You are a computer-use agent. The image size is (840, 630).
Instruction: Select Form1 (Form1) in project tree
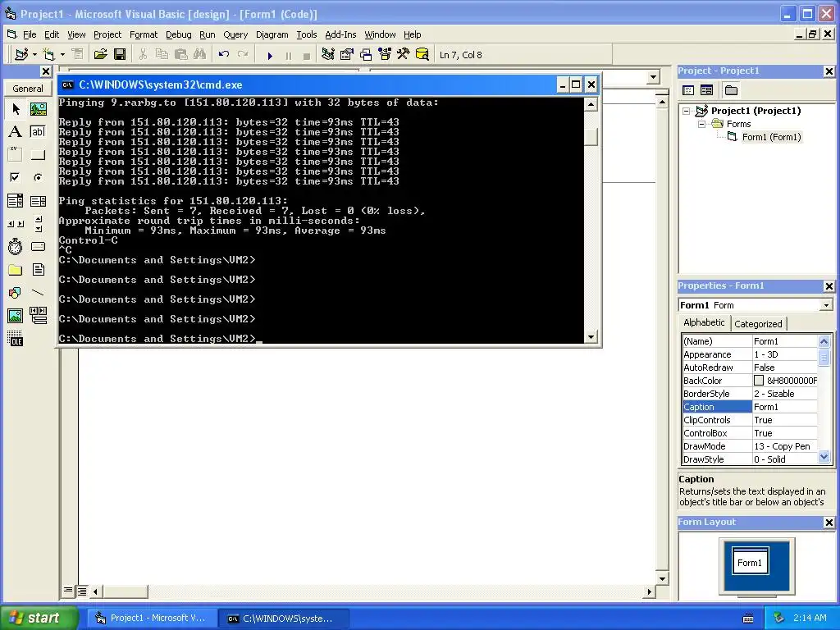771,137
